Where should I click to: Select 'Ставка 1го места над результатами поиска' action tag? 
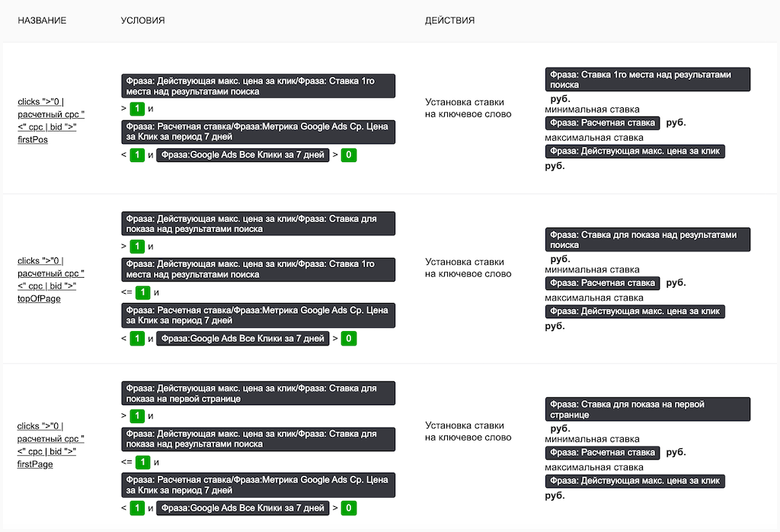coord(647,80)
